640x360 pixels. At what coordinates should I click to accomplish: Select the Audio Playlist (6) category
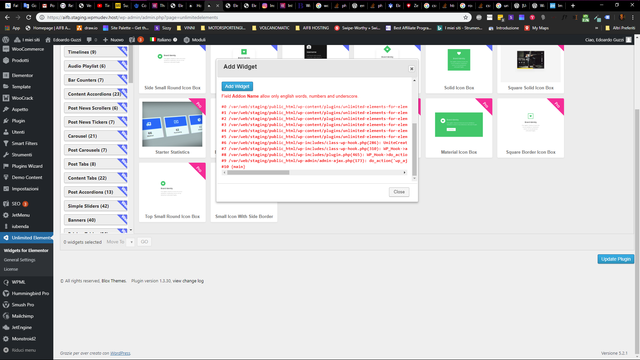pos(96,66)
